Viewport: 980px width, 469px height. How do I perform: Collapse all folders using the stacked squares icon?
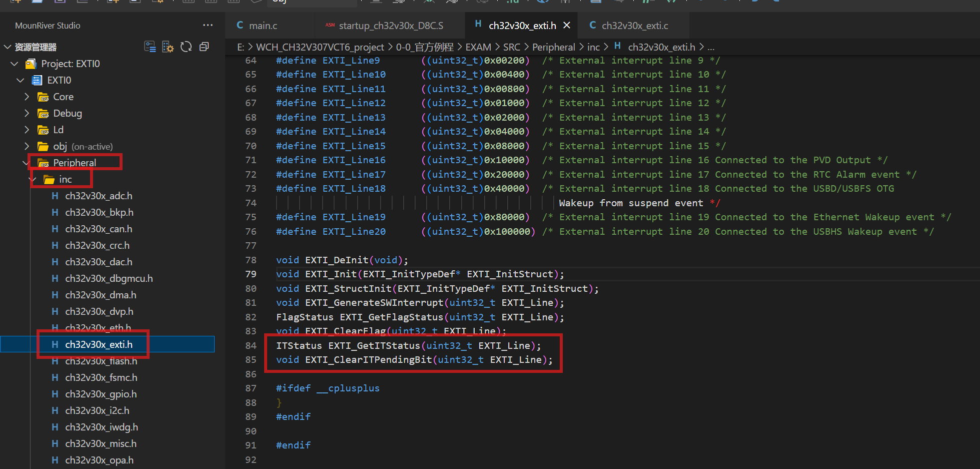click(x=204, y=47)
